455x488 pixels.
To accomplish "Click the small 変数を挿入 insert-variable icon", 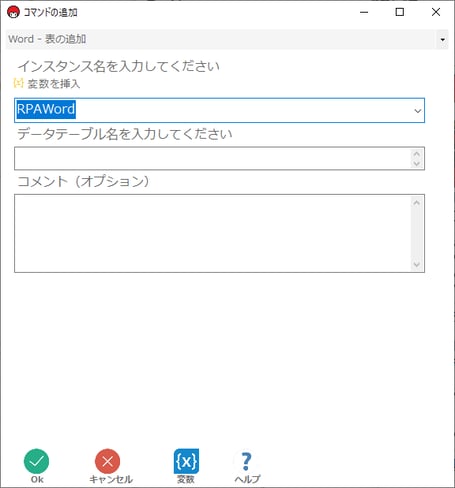I will pos(18,83).
